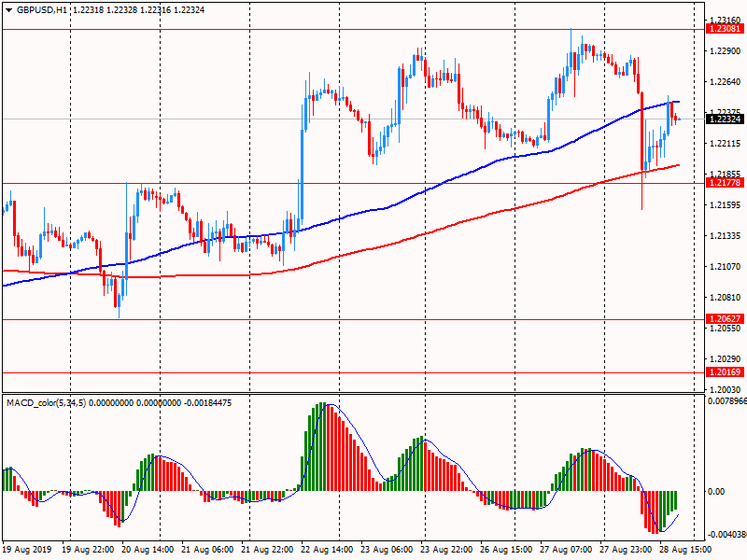Viewport: 747px width, 560px height.
Task: Click the black current price tag 1.22324
Action: pyautogui.click(x=725, y=119)
